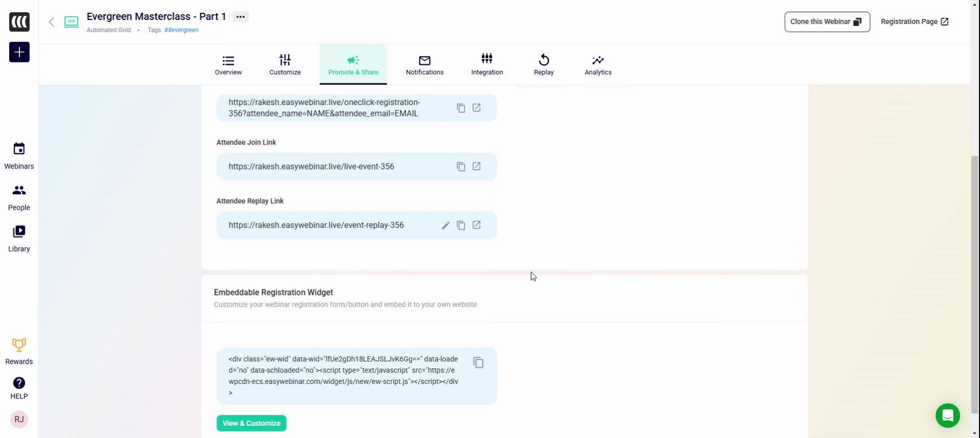Image resolution: width=980 pixels, height=438 pixels.
Task: Copy the Attendee Join Link
Action: coord(461,167)
